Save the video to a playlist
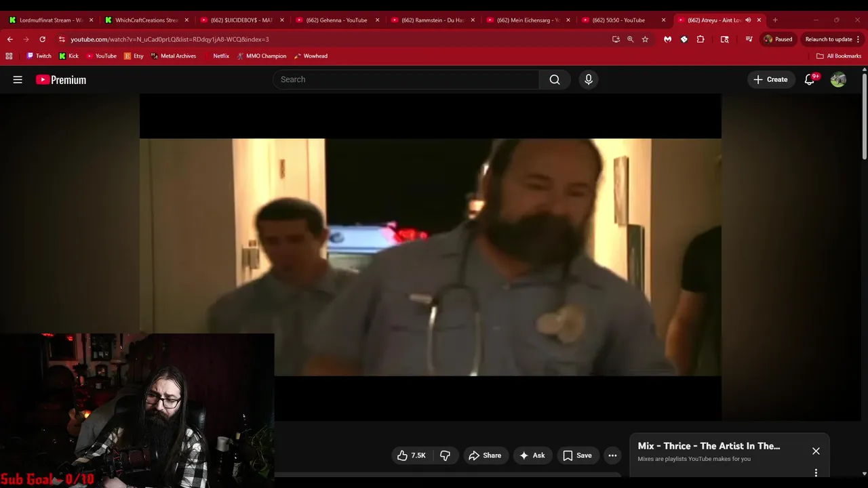868x488 pixels. pos(577,455)
